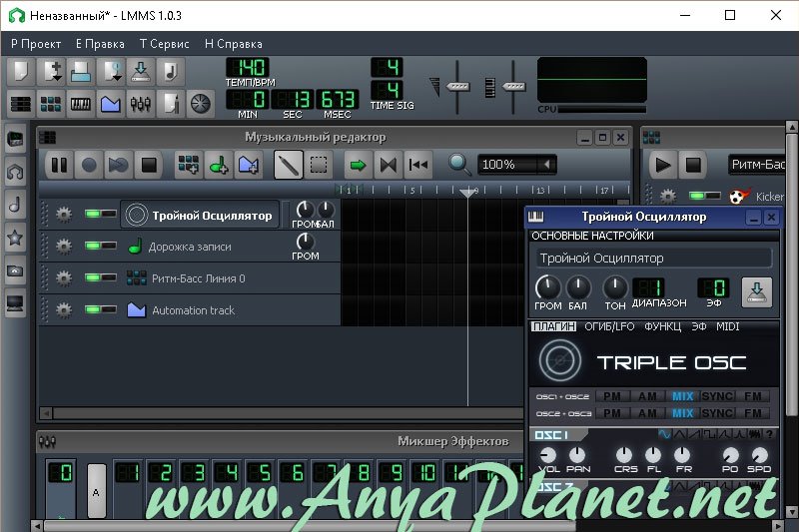Image resolution: width=799 pixels, height=532 pixels.
Task: Mute the Kicker track
Action: pyautogui.click(x=697, y=196)
